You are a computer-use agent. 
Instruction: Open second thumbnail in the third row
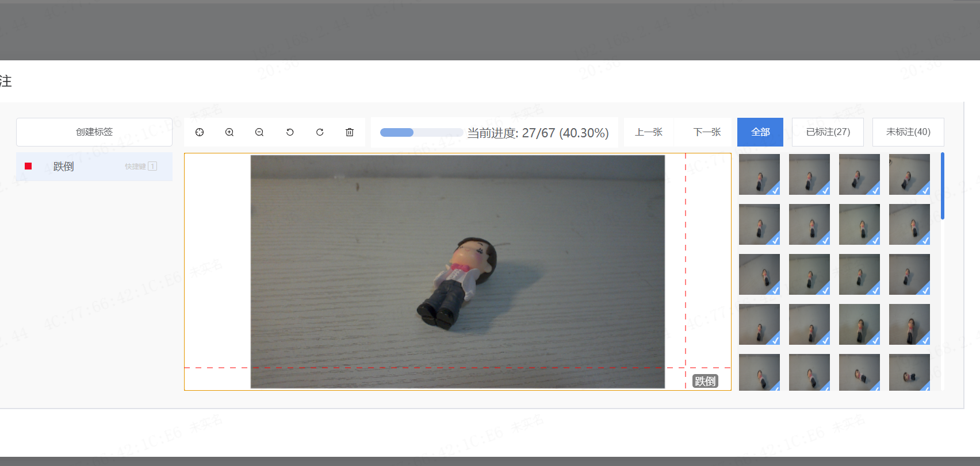[809, 274]
